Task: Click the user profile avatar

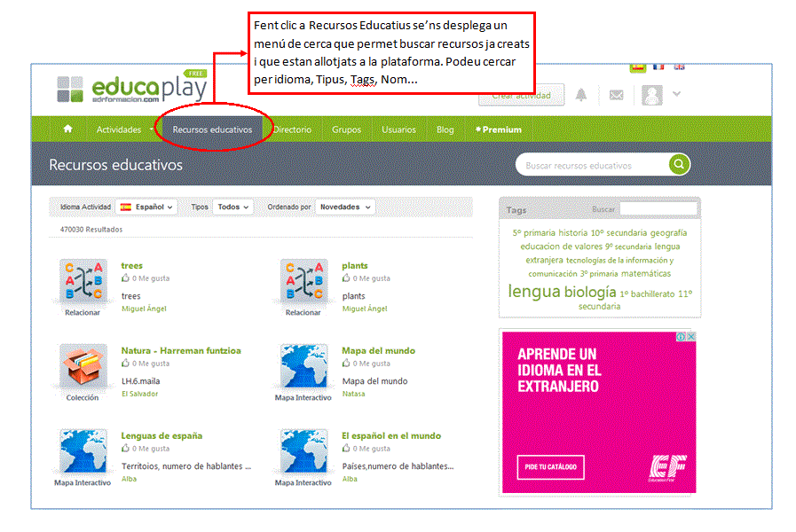Action: coord(652,95)
